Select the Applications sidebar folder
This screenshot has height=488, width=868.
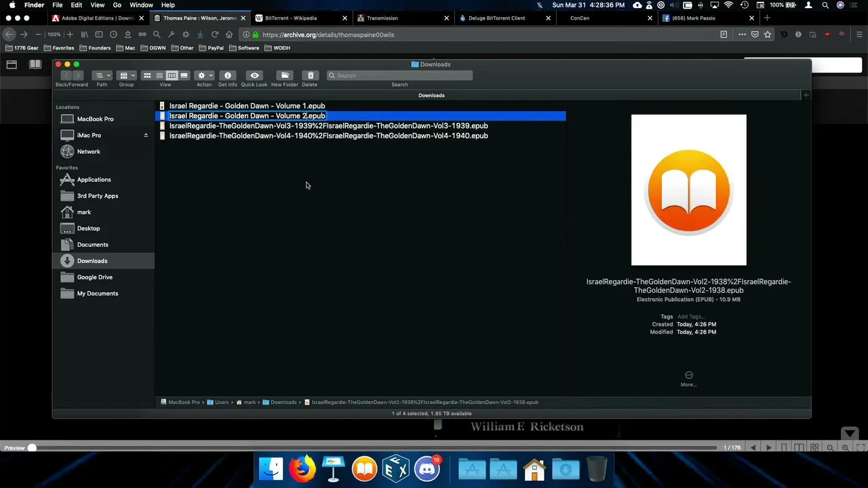(x=94, y=180)
